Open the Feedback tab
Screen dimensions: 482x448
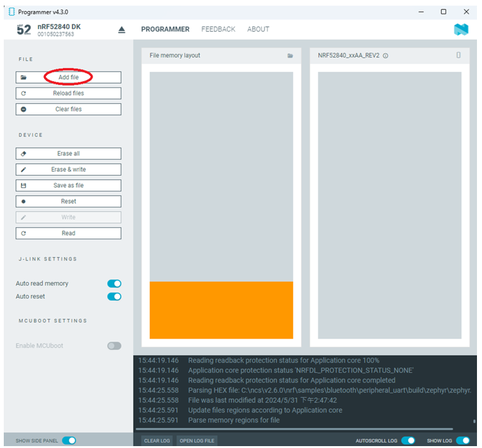pos(218,30)
